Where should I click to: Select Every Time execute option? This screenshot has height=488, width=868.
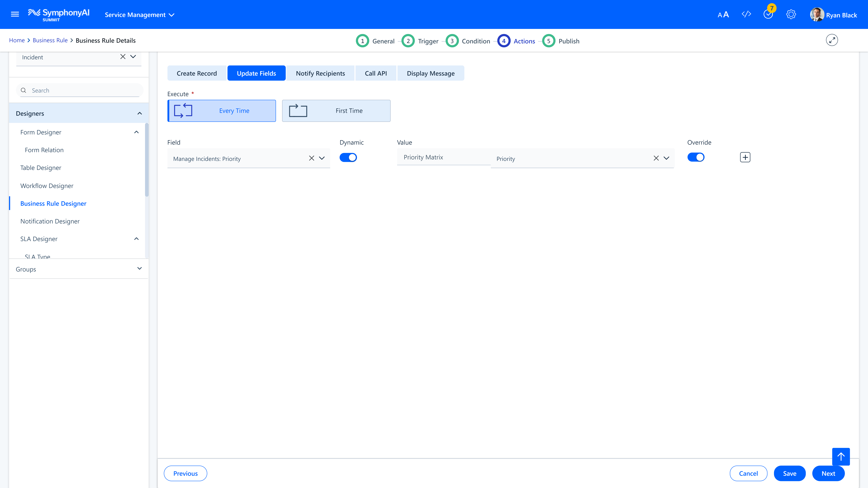click(222, 111)
